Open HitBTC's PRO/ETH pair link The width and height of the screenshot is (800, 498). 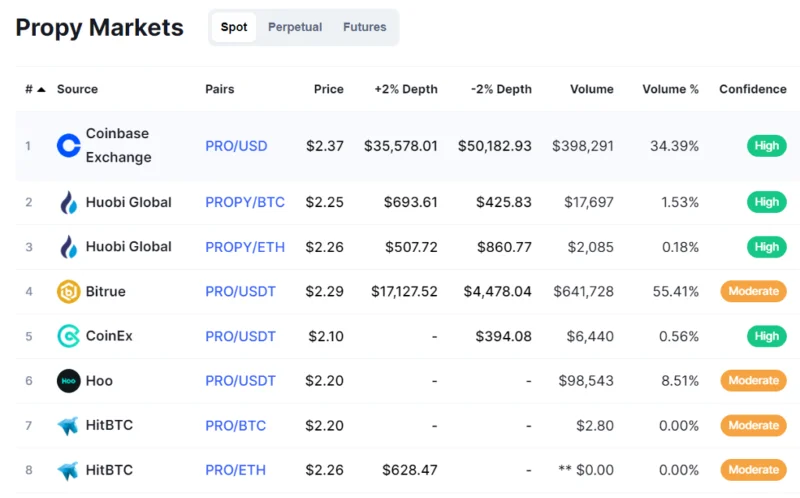tap(235, 470)
